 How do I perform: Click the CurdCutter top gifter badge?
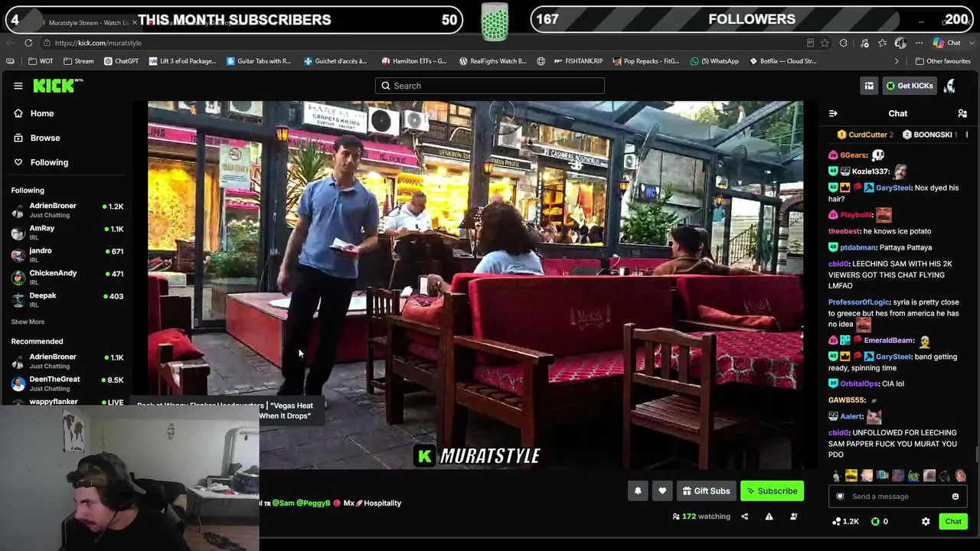coord(865,135)
